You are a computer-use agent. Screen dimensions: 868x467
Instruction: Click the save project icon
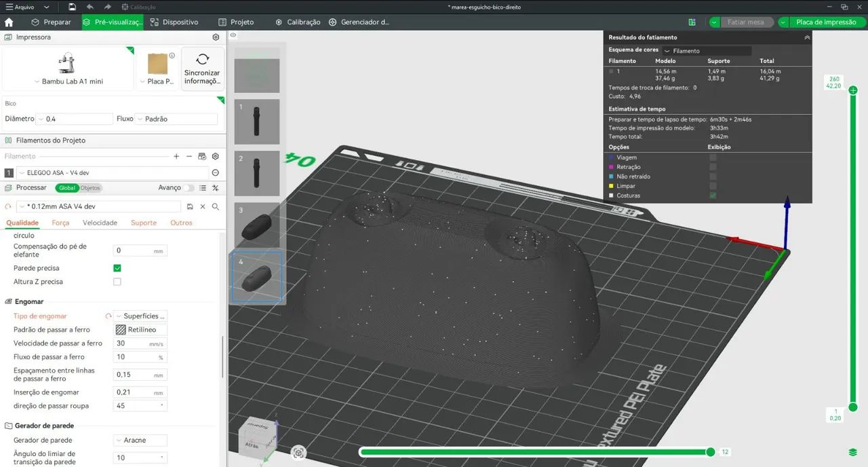point(73,7)
